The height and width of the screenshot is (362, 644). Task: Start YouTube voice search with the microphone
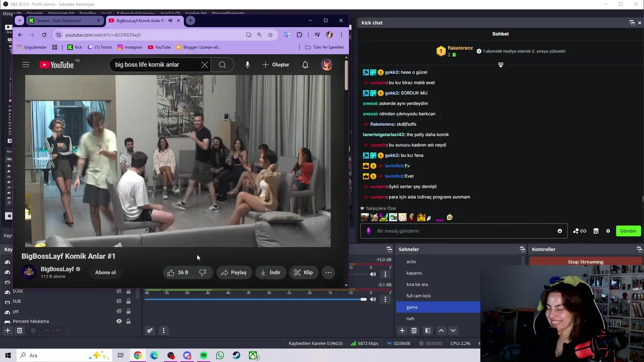point(247,64)
